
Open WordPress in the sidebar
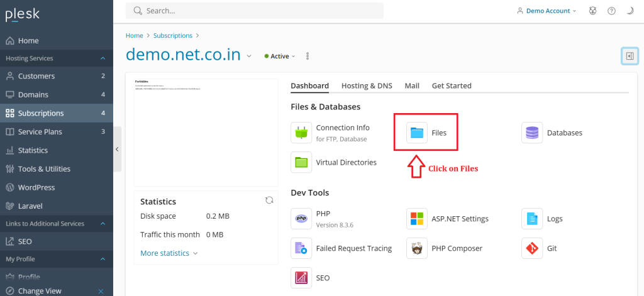[56, 187]
